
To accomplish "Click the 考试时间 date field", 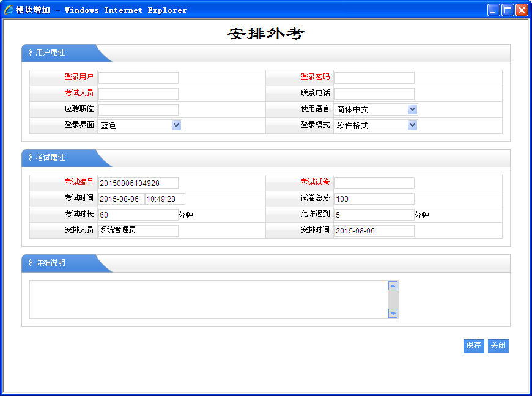I will click(x=120, y=199).
